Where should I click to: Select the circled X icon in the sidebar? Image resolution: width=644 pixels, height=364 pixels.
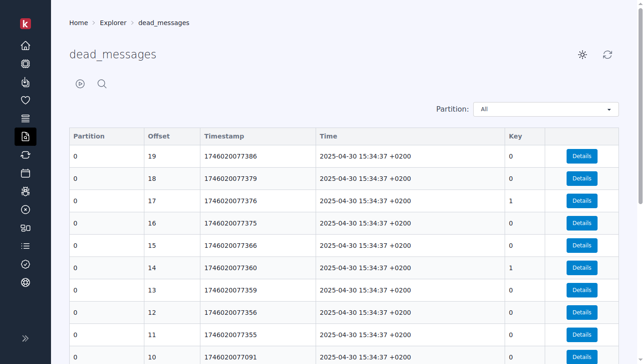pyautogui.click(x=26, y=210)
